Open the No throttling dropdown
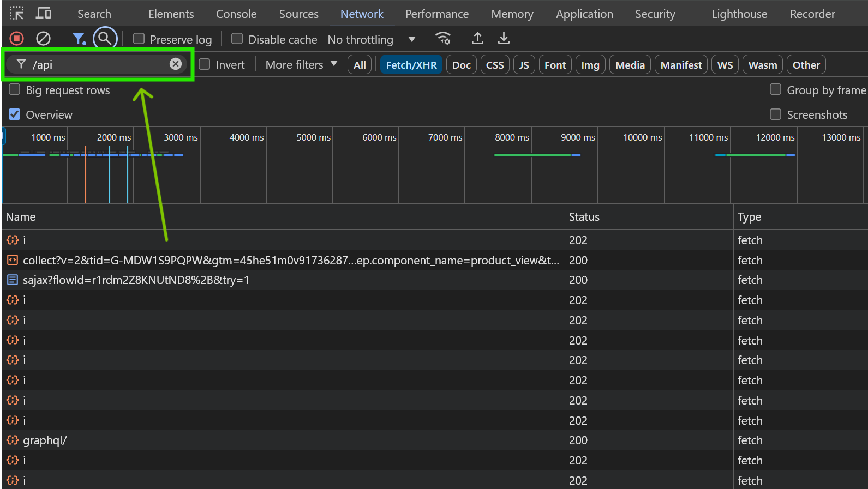The width and height of the screenshot is (868, 489). click(371, 39)
